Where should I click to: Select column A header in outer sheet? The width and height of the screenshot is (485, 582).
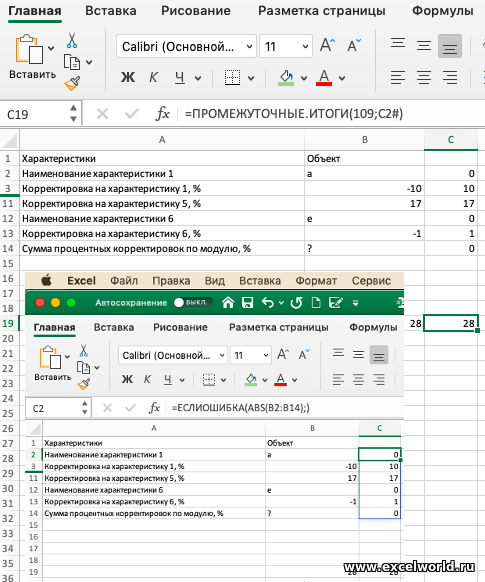point(162,140)
